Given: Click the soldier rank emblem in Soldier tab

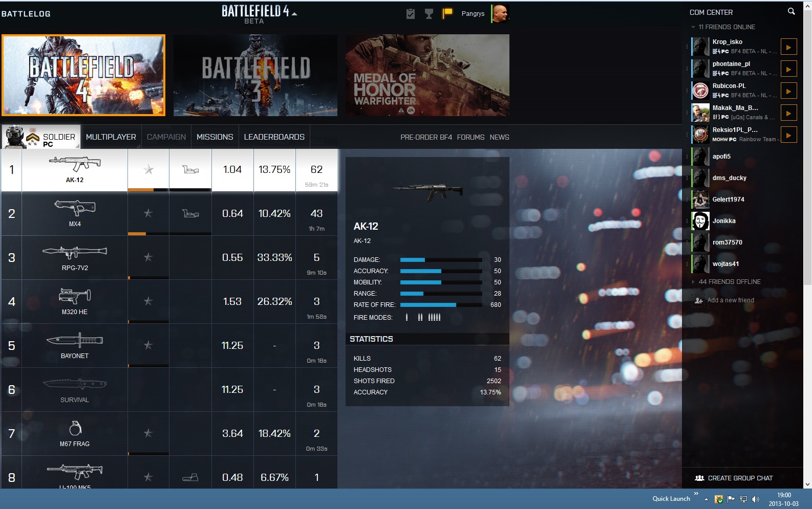Looking at the screenshot, I should 33,138.
